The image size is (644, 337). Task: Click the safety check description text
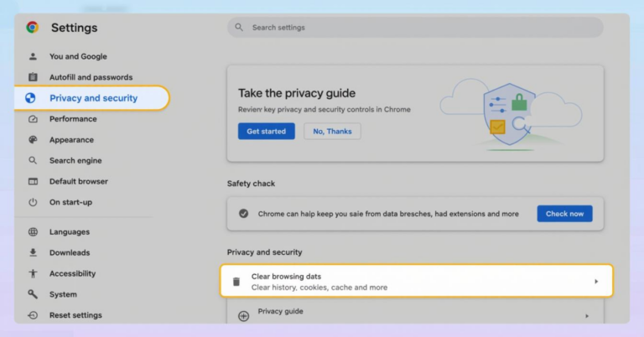click(388, 214)
